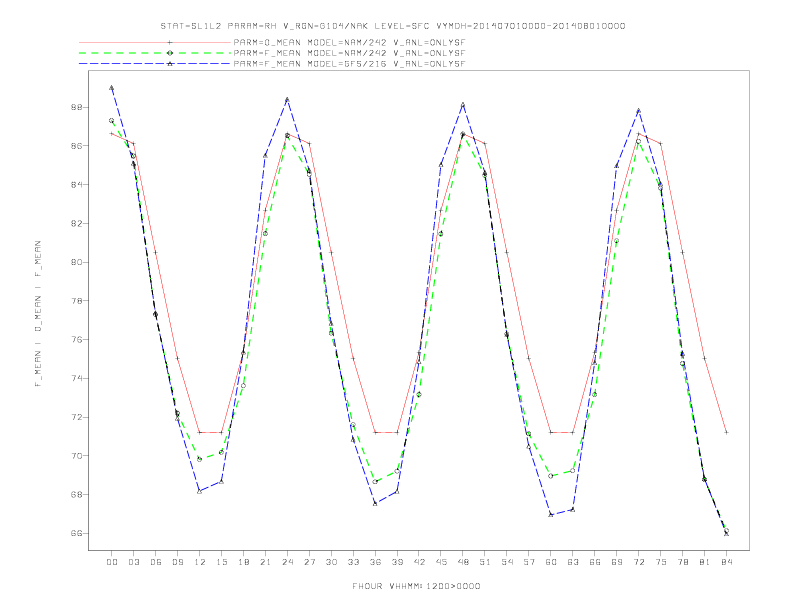Click y-axis tick label 70
Viewport: 792px width, 612px height.
tap(77, 455)
